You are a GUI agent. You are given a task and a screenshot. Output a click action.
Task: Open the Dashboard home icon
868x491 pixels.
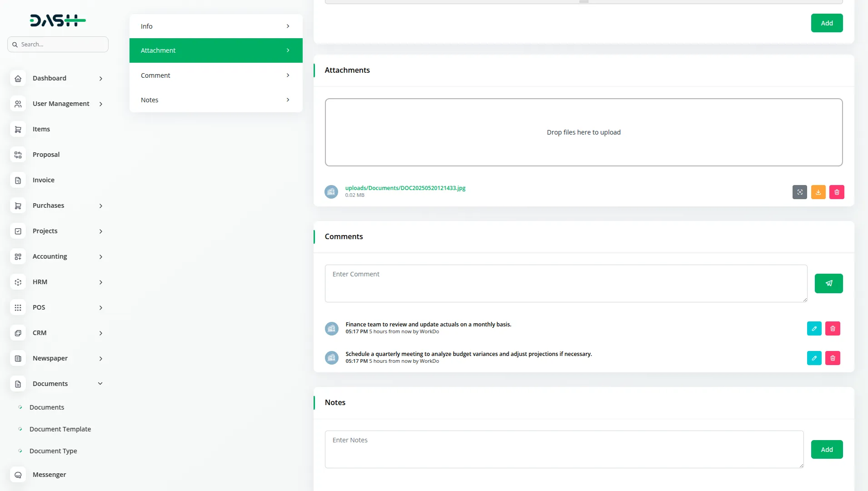[18, 78]
